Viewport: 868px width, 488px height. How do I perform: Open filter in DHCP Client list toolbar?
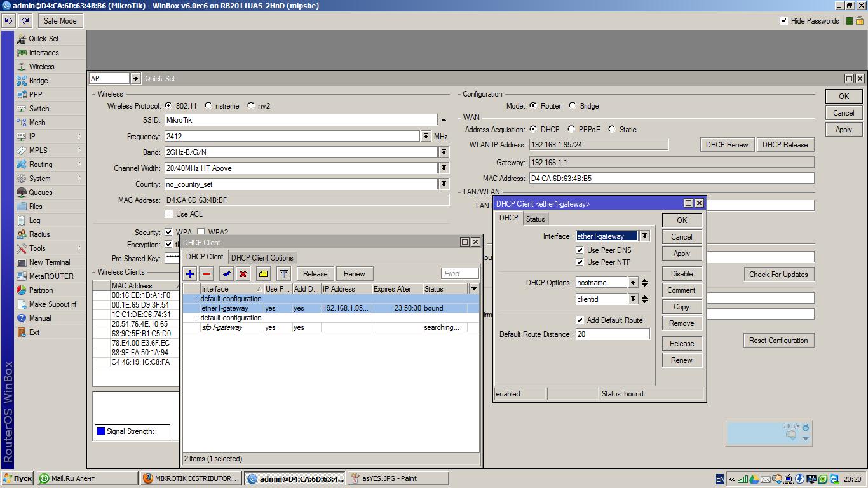point(284,274)
